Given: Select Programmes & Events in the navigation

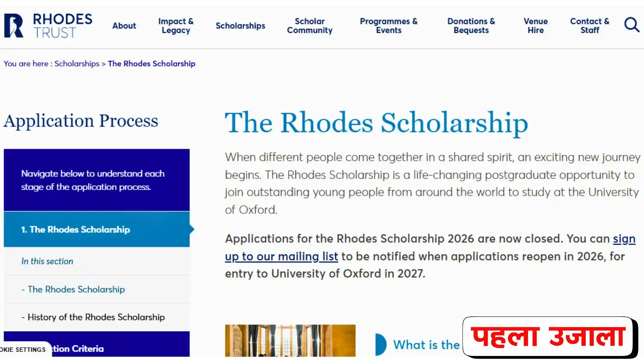Looking at the screenshot, I should [388, 26].
